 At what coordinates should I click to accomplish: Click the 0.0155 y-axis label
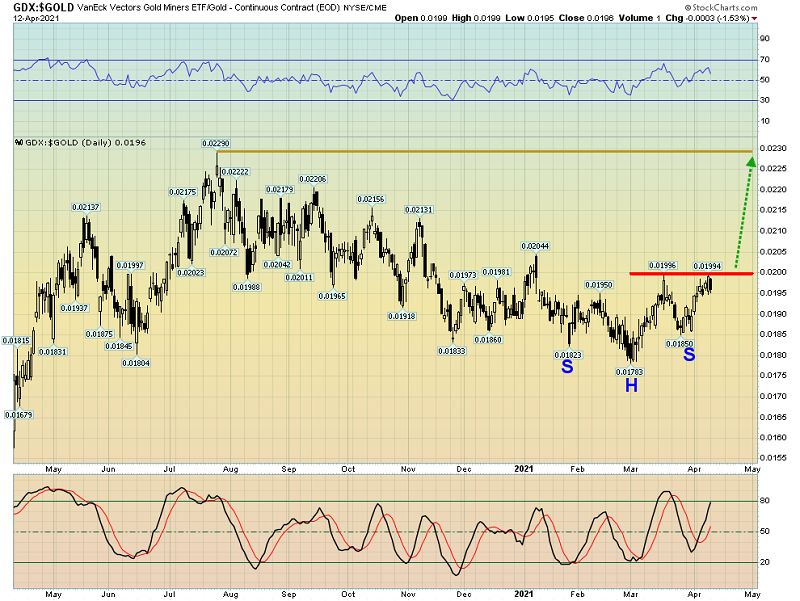pyautogui.click(x=773, y=458)
